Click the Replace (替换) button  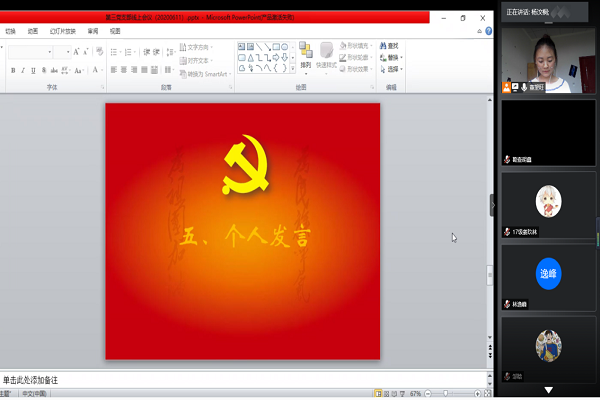coord(391,58)
